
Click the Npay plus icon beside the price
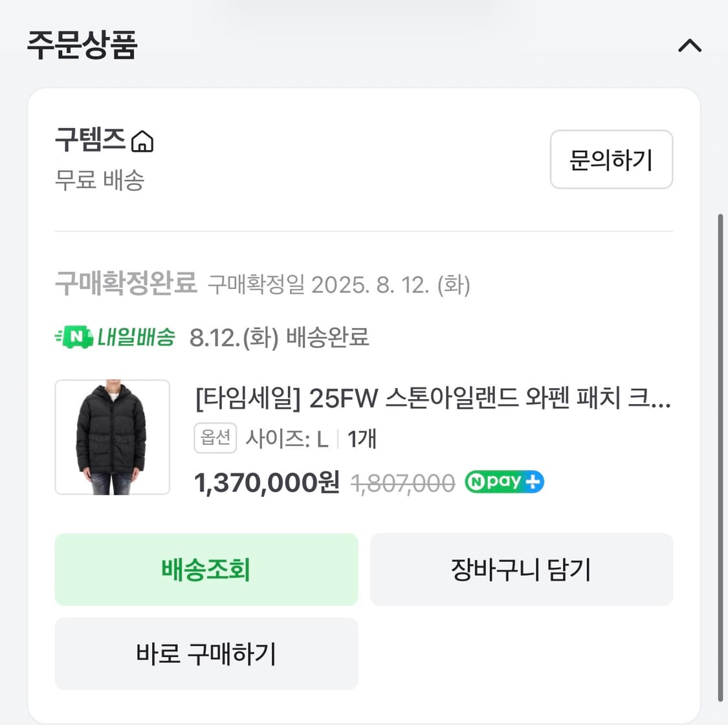(504, 482)
